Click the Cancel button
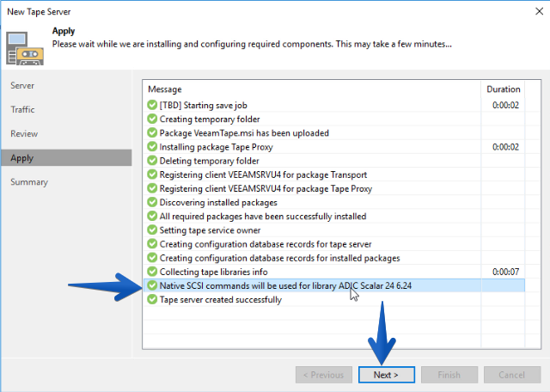This screenshot has width=550, height=392. click(x=512, y=375)
